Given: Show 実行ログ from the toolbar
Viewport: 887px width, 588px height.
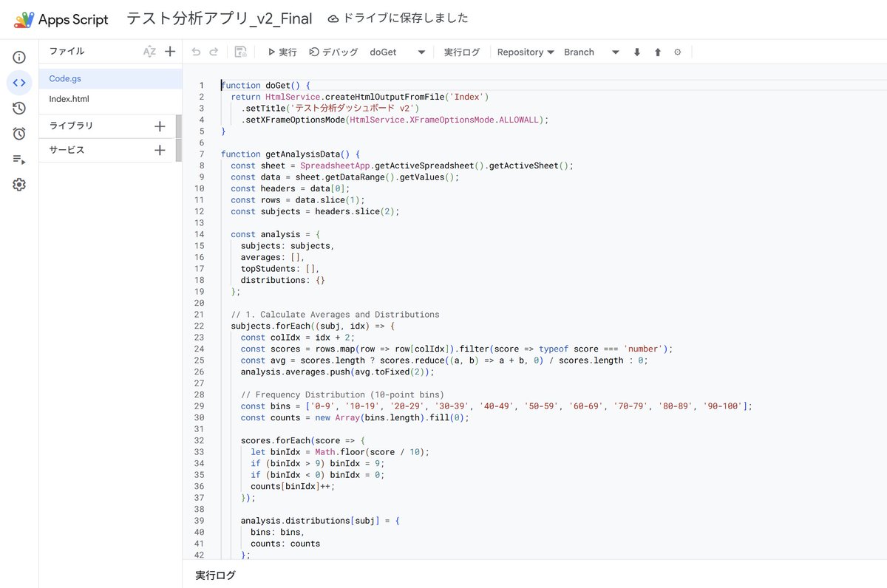Looking at the screenshot, I should [x=462, y=52].
